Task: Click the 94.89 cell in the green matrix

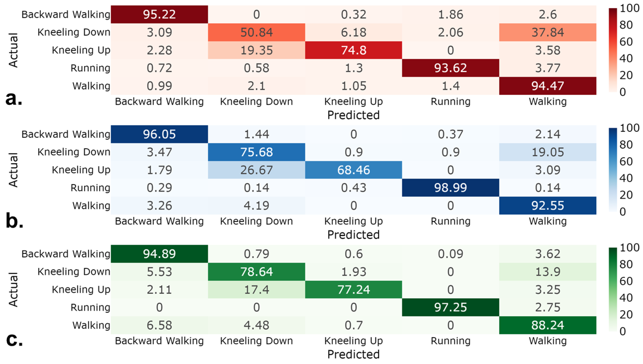Action: (x=159, y=254)
